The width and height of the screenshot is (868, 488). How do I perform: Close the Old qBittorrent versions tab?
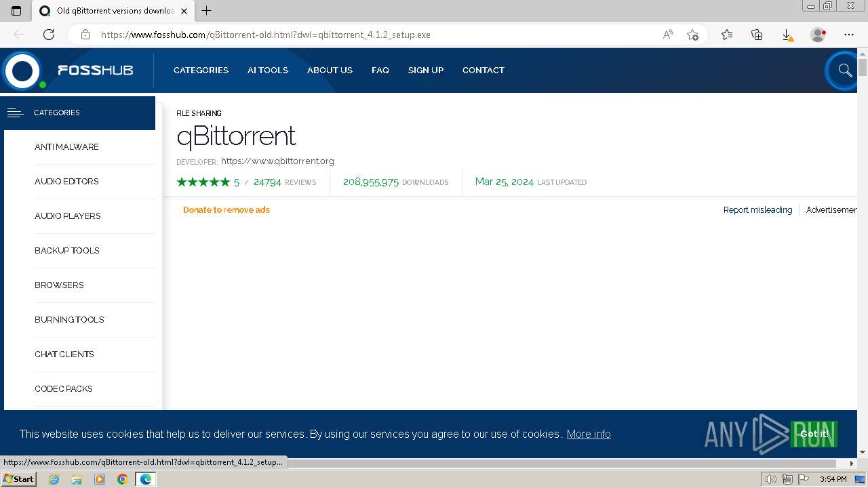pyautogui.click(x=184, y=11)
